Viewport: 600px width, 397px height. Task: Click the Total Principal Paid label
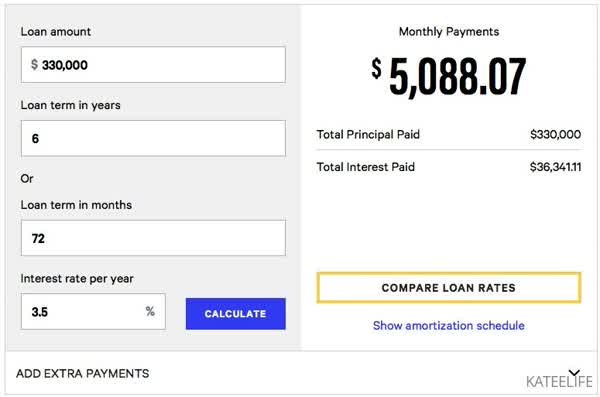368,134
